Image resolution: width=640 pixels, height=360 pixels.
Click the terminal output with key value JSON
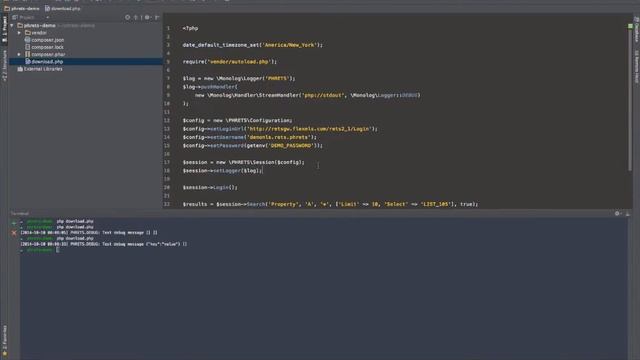[104, 244]
